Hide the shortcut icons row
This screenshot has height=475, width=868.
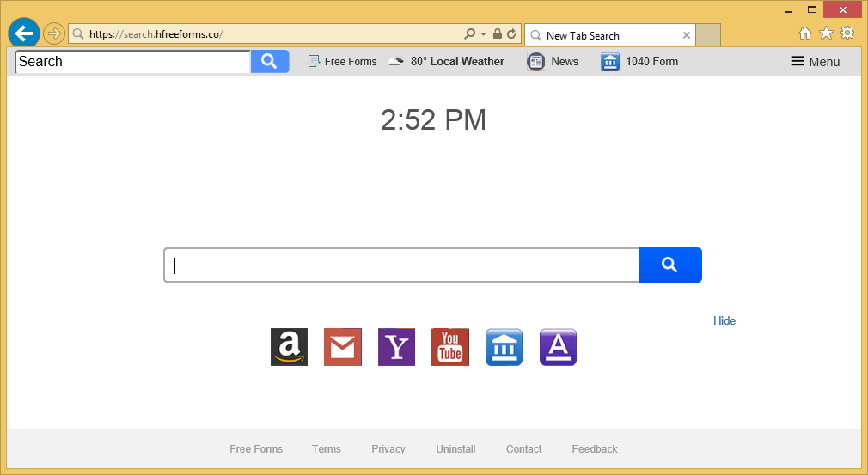click(x=724, y=320)
